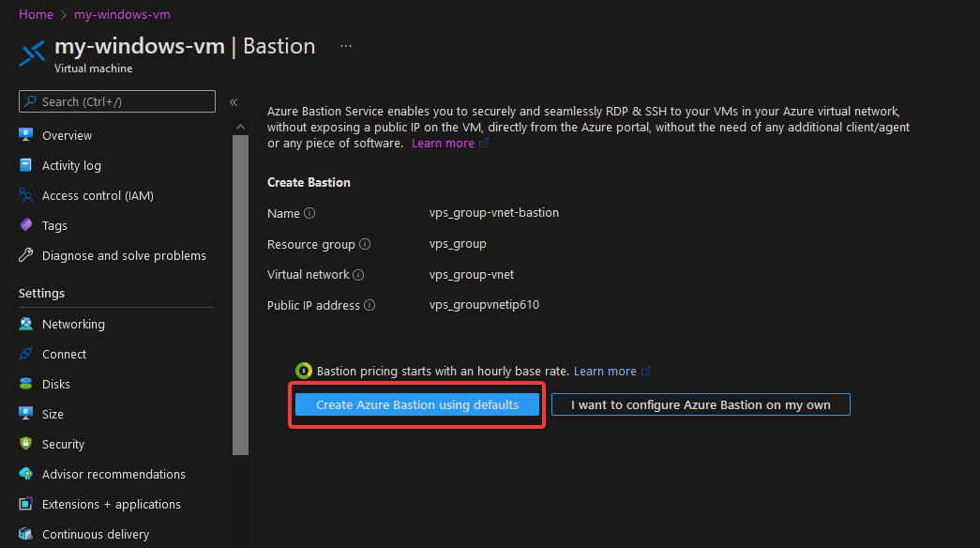Click my-windows-vm in the breadcrumb
The width and height of the screenshot is (980, 548).
122,14
